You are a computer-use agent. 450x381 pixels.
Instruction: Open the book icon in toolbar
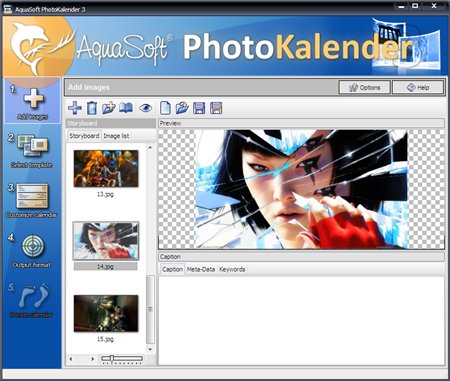[126, 108]
